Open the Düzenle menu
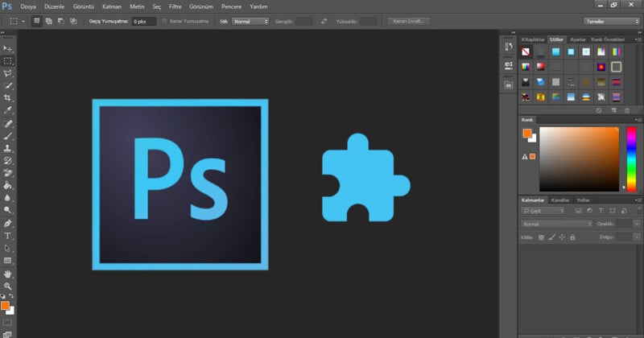The width and height of the screenshot is (644, 338). [x=54, y=6]
